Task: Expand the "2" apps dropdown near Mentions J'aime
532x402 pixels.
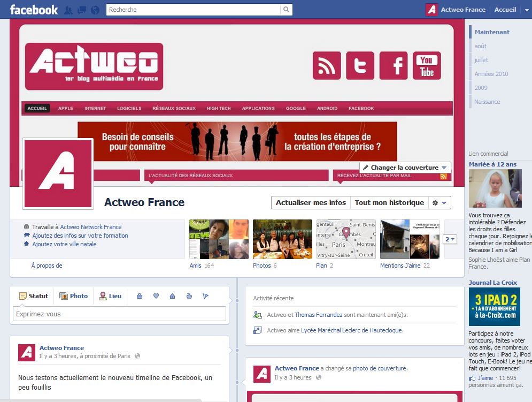Action: [x=450, y=239]
